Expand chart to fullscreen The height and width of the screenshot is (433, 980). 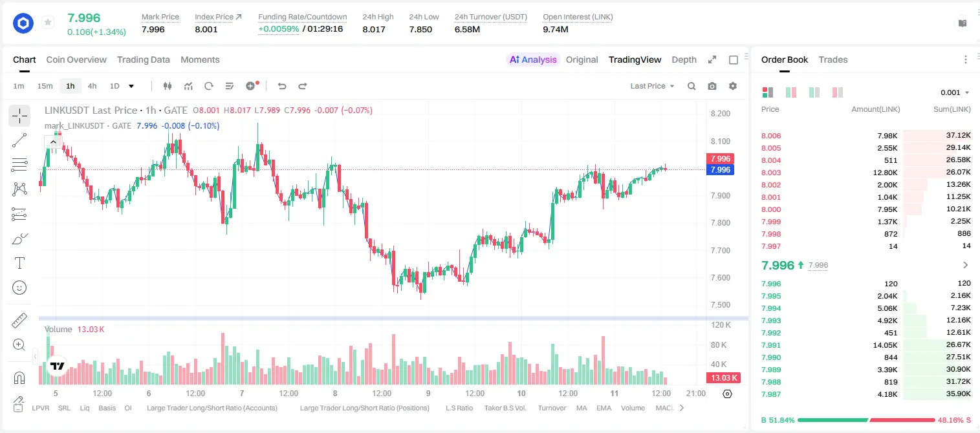[x=712, y=59]
